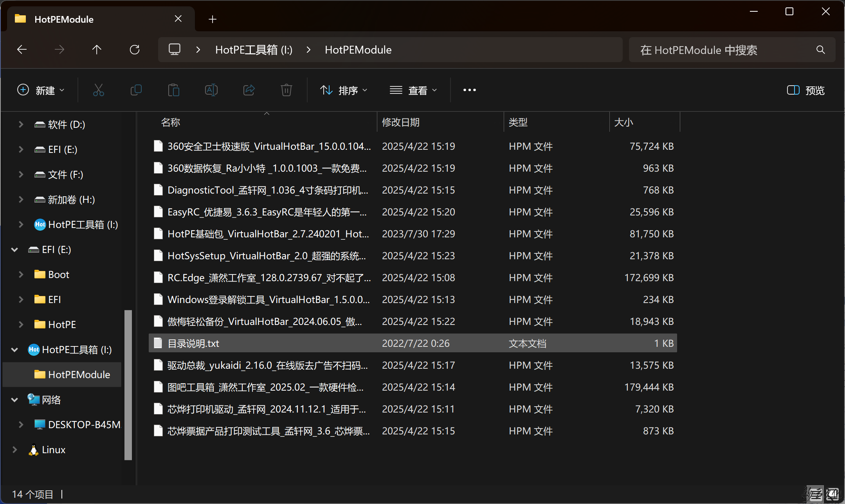Screen dimensions: 845x504
Task: Add a new tab with plus icon
Action: click(x=213, y=19)
